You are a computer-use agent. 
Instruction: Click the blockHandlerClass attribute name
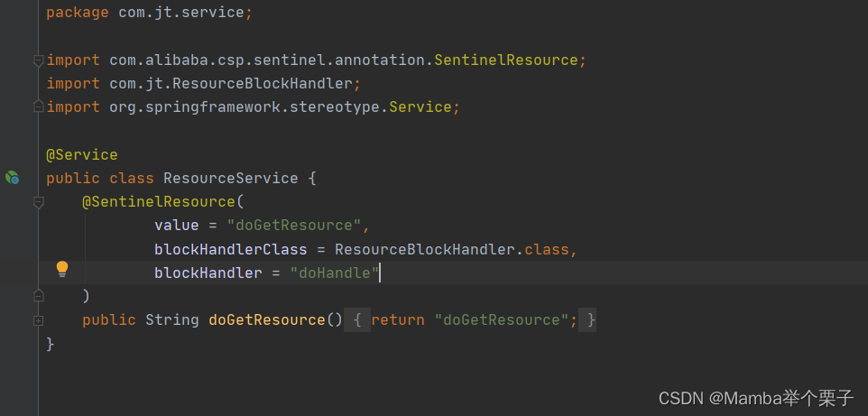click(x=231, y=249)
